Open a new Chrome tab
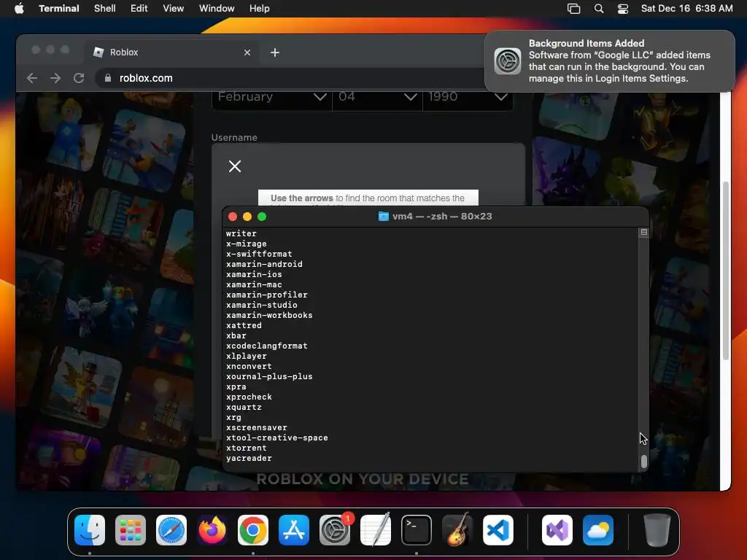This screenshot has height=560, width=747. tap(275, 52)
